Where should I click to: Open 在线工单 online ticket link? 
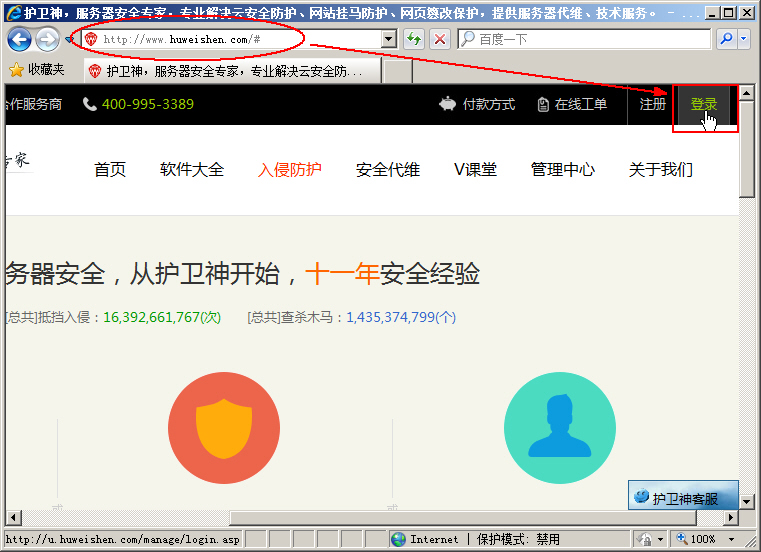click(580, 104)
